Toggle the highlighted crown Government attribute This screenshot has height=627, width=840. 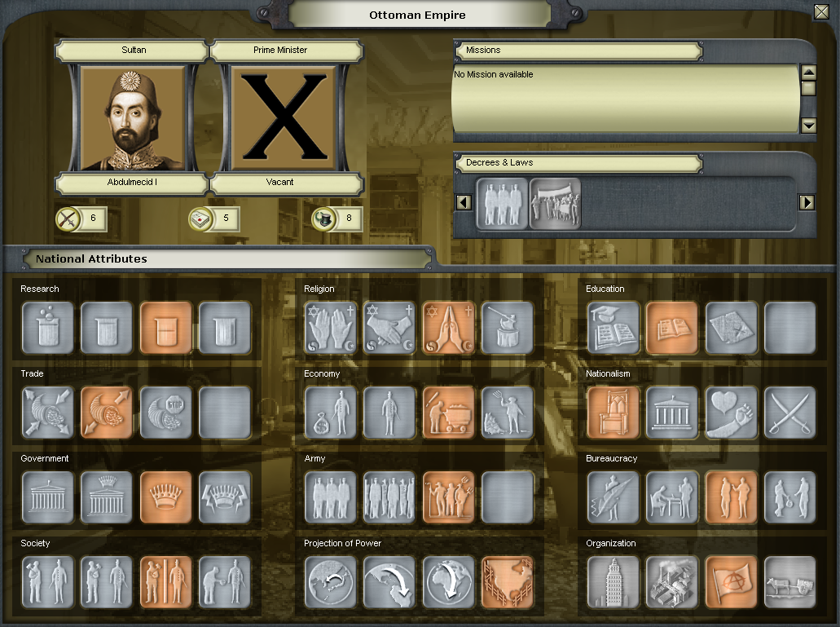(165, 497)
